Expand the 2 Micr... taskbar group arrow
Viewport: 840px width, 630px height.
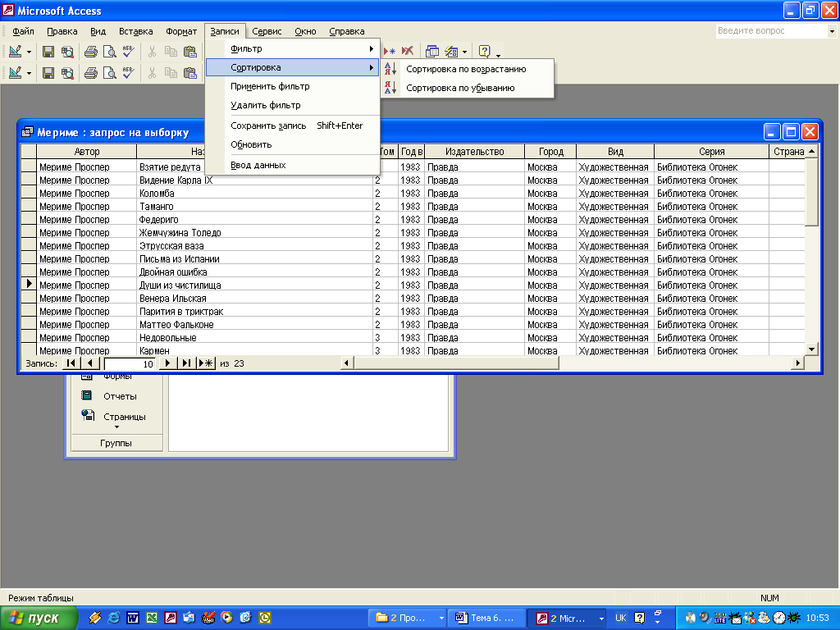601,619
